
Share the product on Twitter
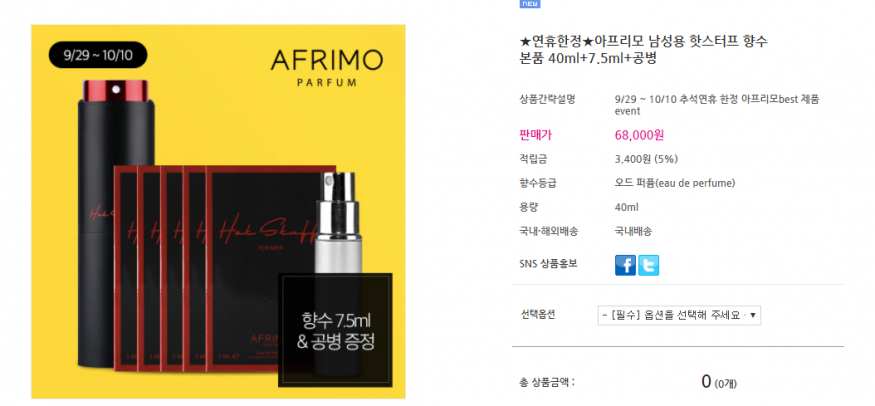point(648,265)
